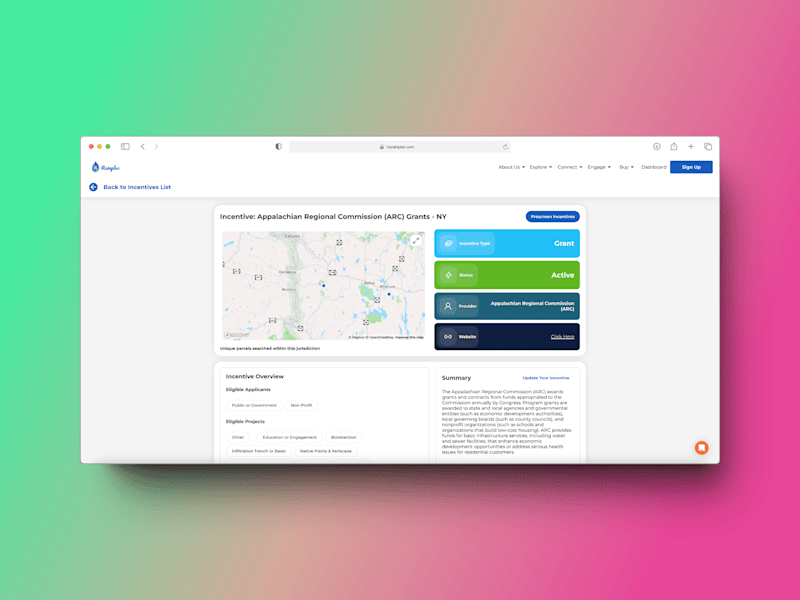The image size is (800, 600).
Task: Click the Mapbox logo on the map
Action: coord(236,335)
